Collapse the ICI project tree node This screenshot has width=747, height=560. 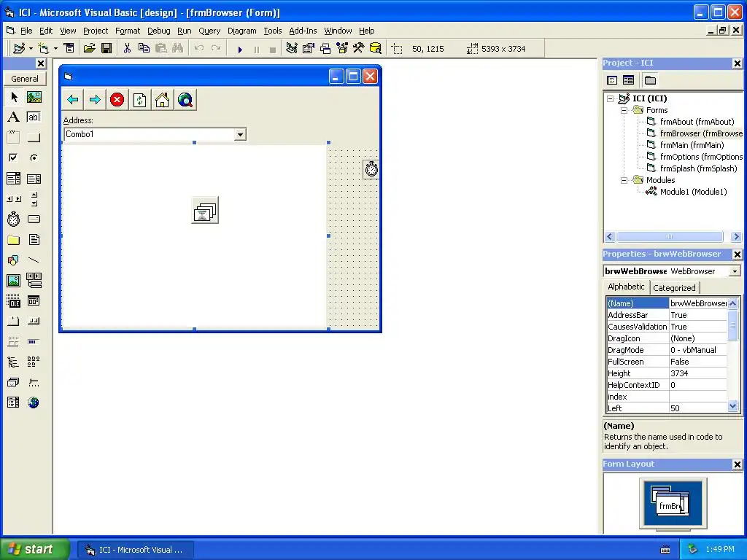click(611, 98)
